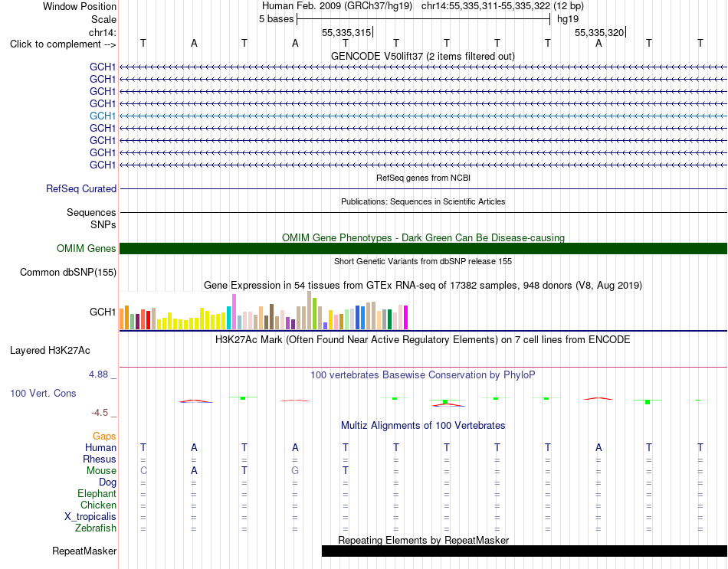Click the RepeatMasker track label
Image resolution: width=728 pixels, height=569 pixels.
(84, 551)
